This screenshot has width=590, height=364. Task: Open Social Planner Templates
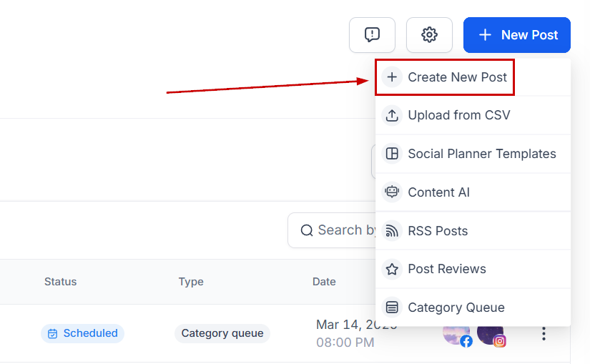[x=481, y=154]
